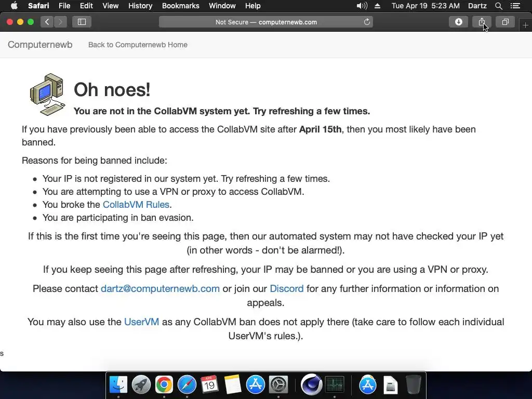
Task: Go back using the Safari back arrow
Action: coord(47,22)
